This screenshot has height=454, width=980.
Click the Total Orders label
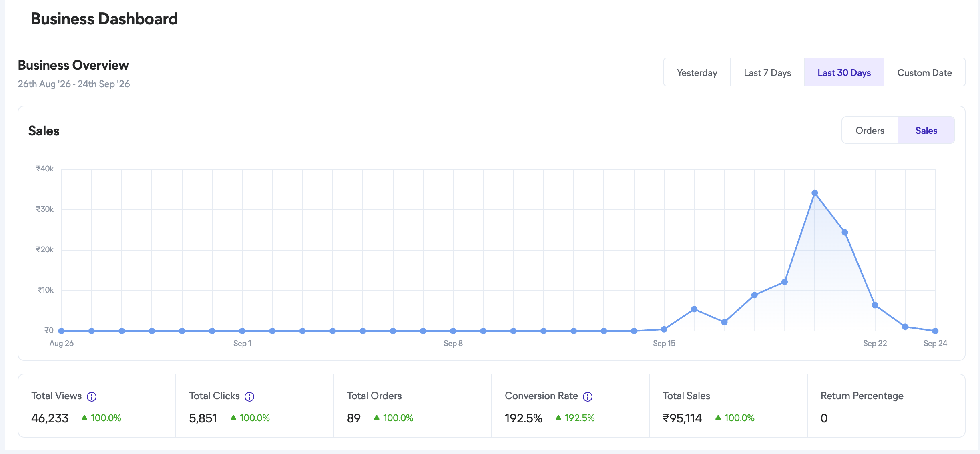click(374, 396)
